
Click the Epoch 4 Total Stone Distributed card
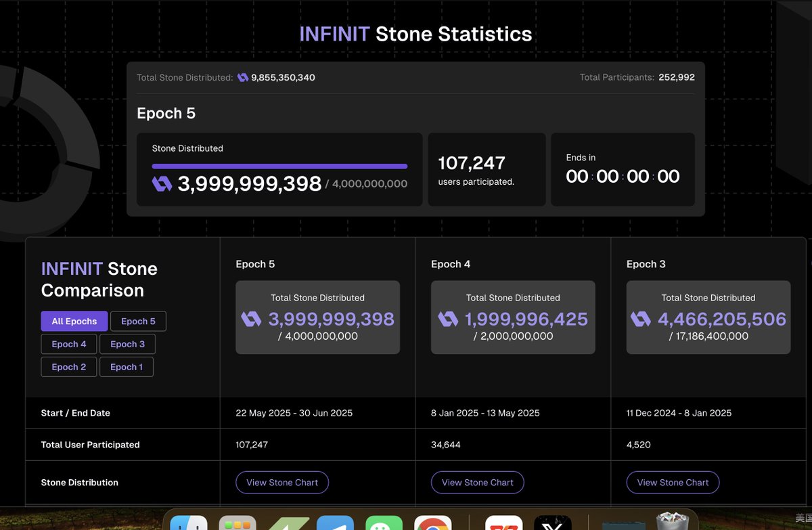click(513, 317)
